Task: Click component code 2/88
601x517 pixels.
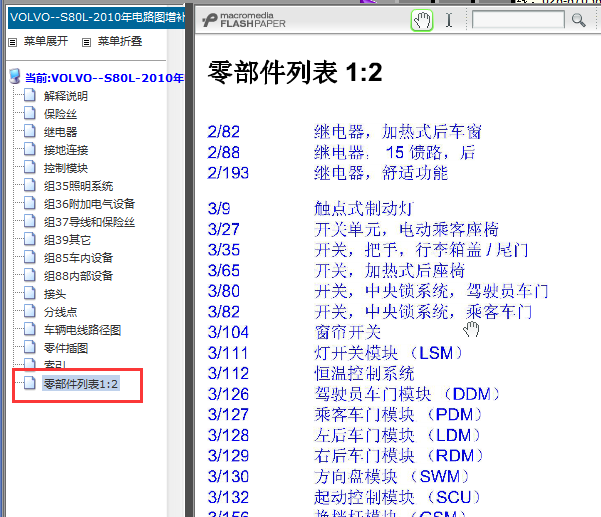Action: (223, 153)
